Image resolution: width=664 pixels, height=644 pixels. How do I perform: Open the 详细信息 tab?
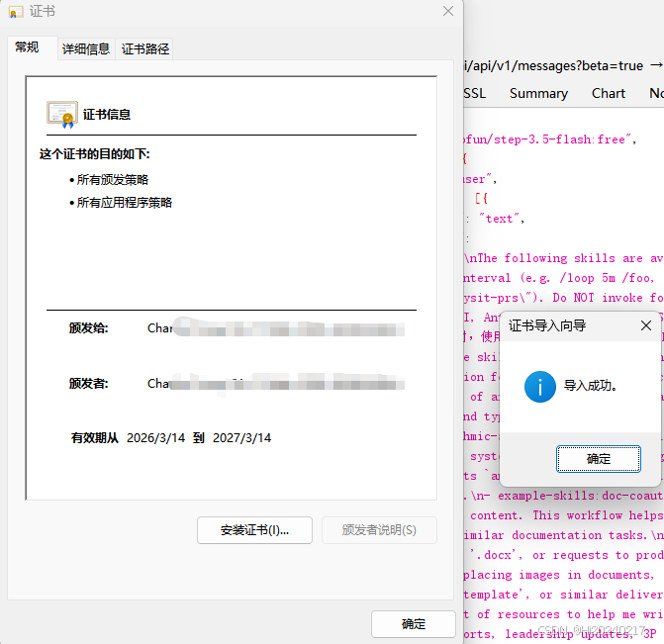pos(86,48)
